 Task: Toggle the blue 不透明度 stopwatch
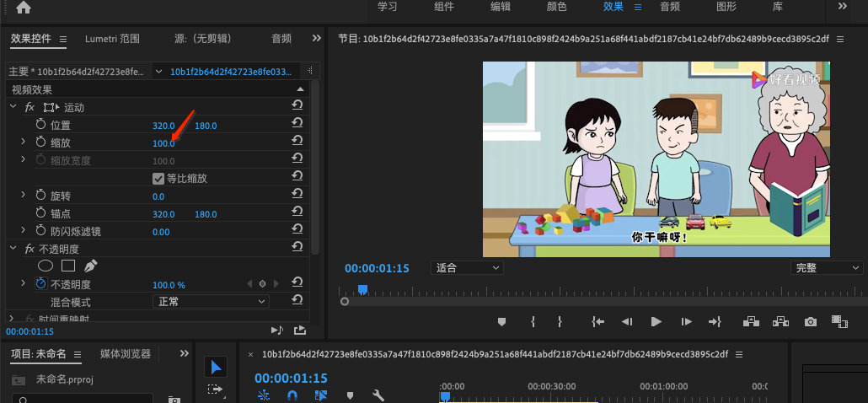coord(41,284)
